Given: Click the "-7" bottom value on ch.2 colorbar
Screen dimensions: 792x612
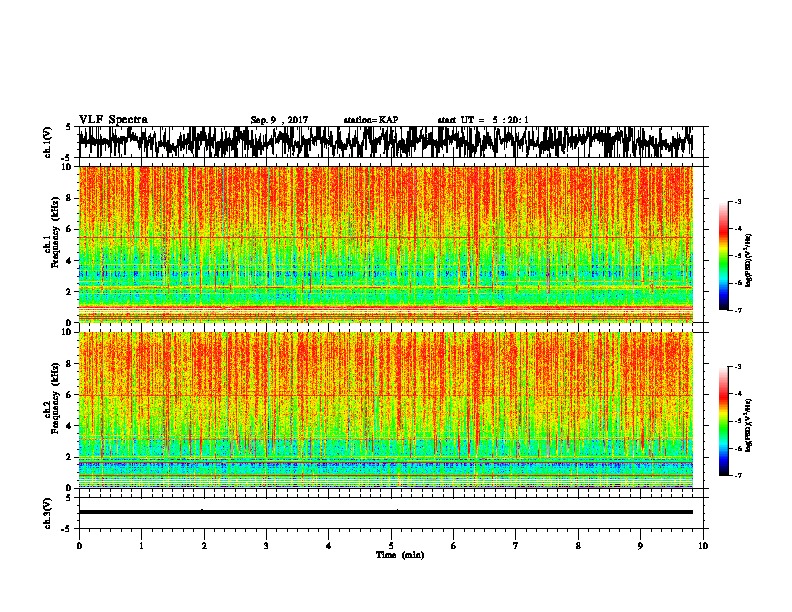Looking at the screenshot, I should (x=737, y=475).
